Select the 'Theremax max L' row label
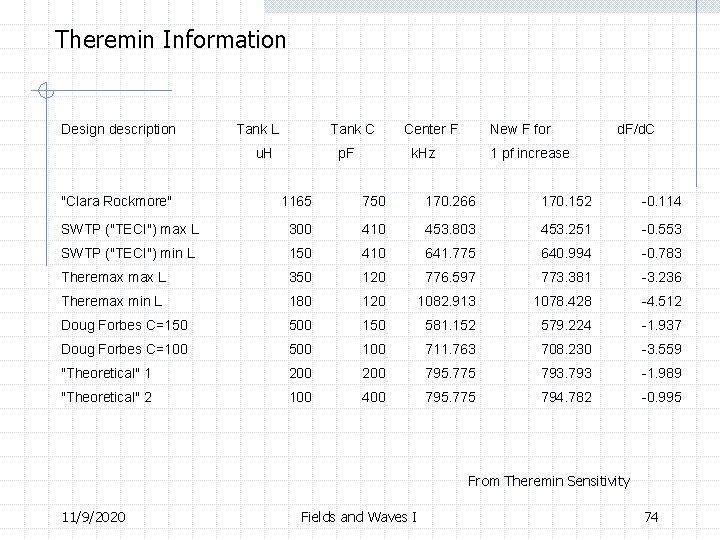This screenshot has height=540, width=720. tap(113, 277)
